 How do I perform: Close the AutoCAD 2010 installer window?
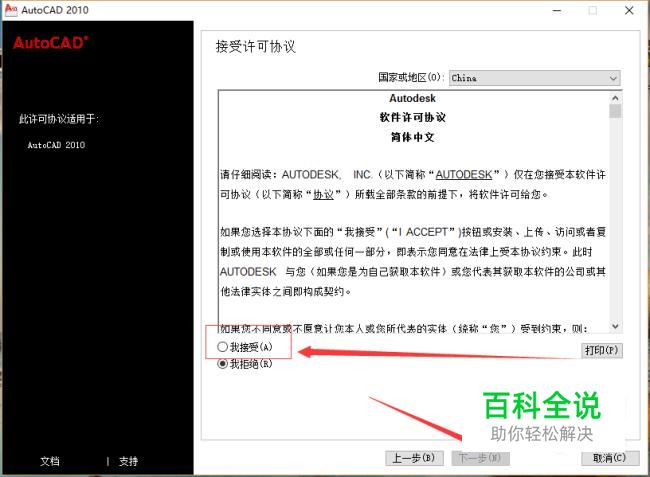tap(629, 10)
